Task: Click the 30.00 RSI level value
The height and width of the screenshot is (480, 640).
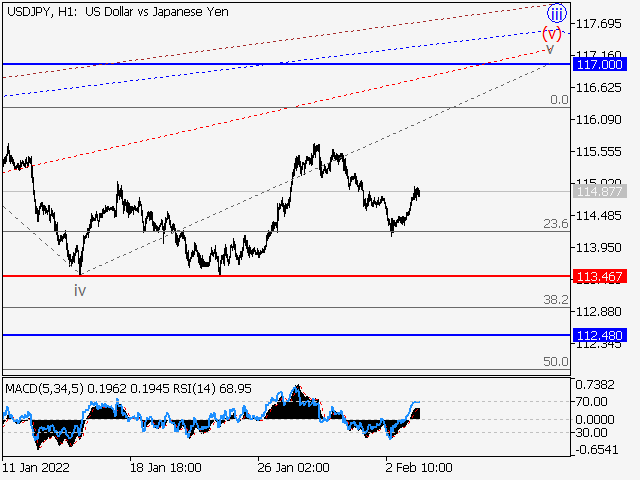Action: [x=591, y=432]
